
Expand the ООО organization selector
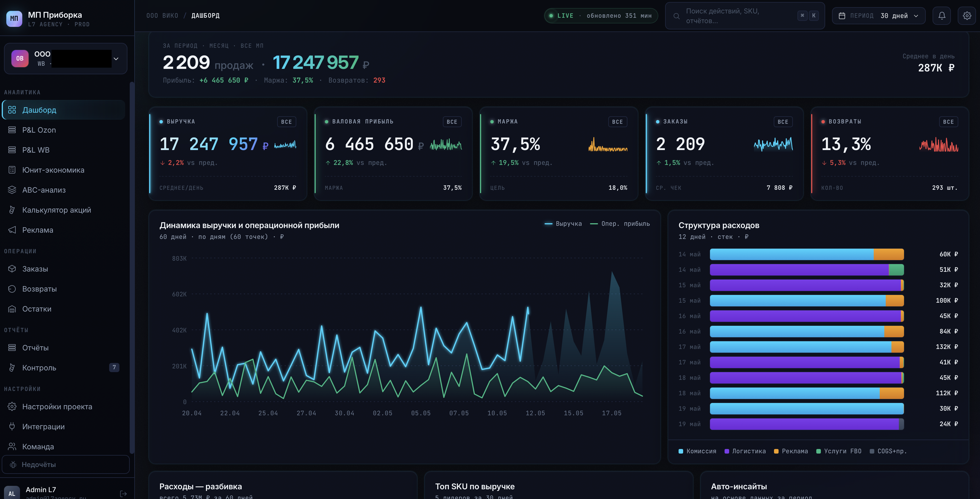pyautogui.click(x=65, y=59)
